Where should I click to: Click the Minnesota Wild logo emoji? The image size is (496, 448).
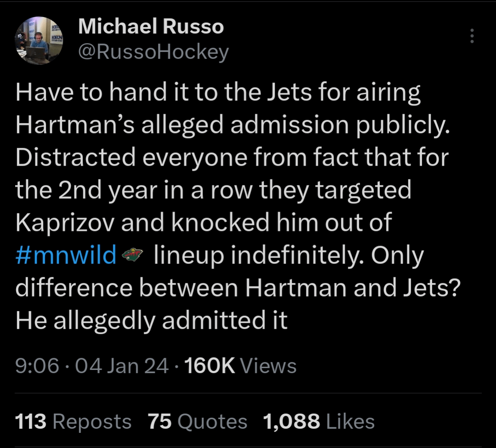pos(133,254)
